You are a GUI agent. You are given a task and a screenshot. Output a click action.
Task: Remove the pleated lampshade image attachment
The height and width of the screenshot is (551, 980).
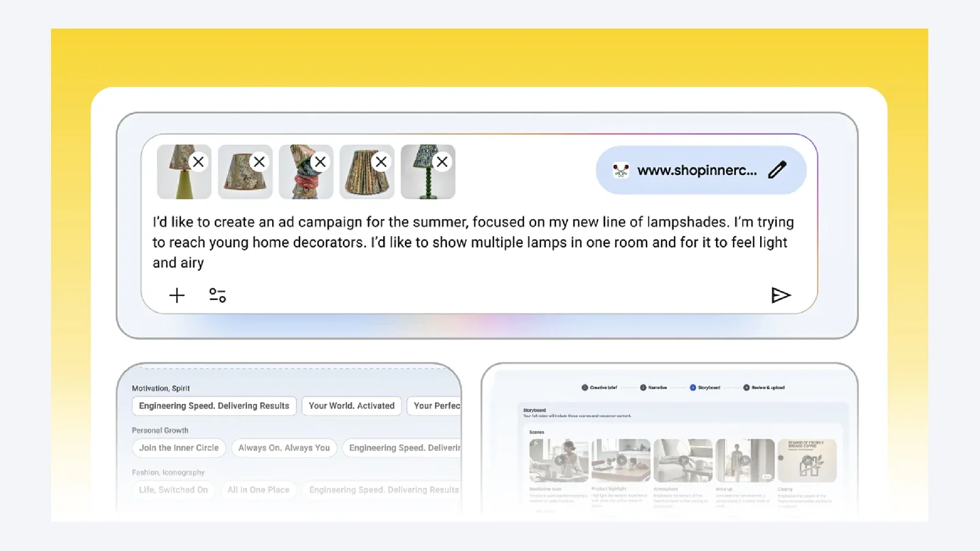[x=381, y=162]
